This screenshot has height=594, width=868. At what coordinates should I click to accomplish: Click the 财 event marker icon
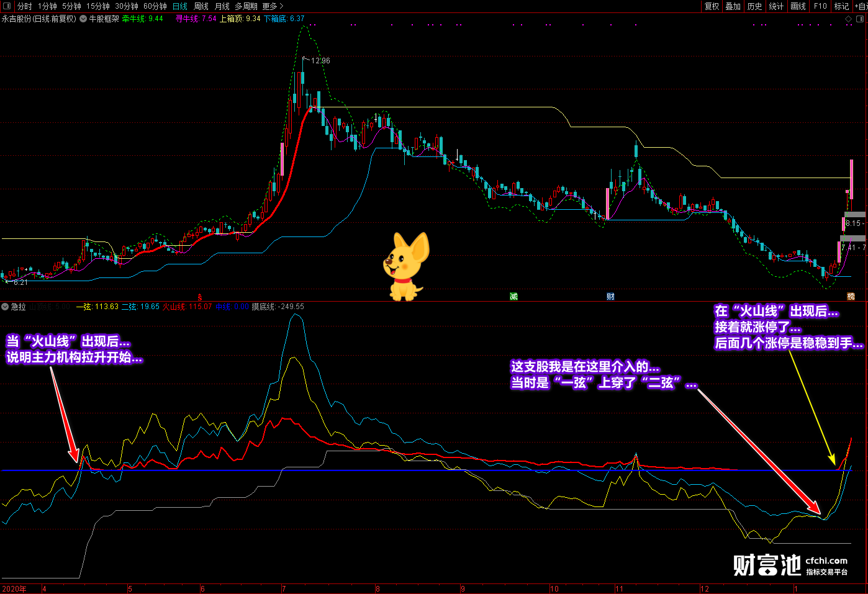[610, 297]
